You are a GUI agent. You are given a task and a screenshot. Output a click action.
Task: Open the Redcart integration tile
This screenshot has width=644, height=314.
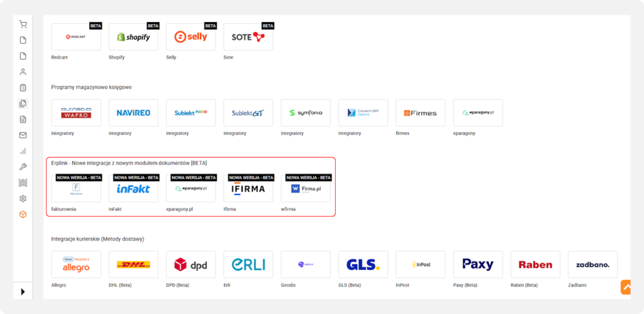point(76,37)
